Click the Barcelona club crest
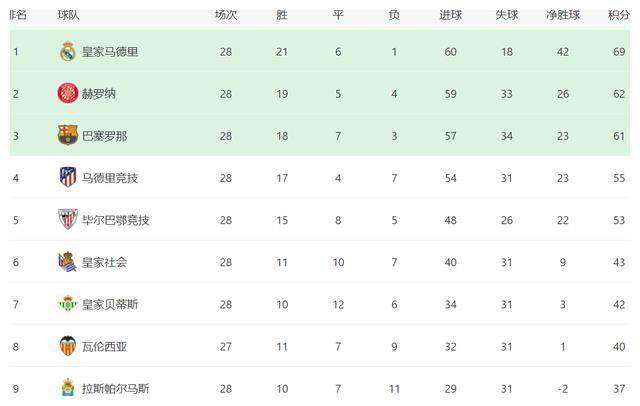Image resolution: width=640 pixels, height=406 pixels. click(x=67, y=135)
